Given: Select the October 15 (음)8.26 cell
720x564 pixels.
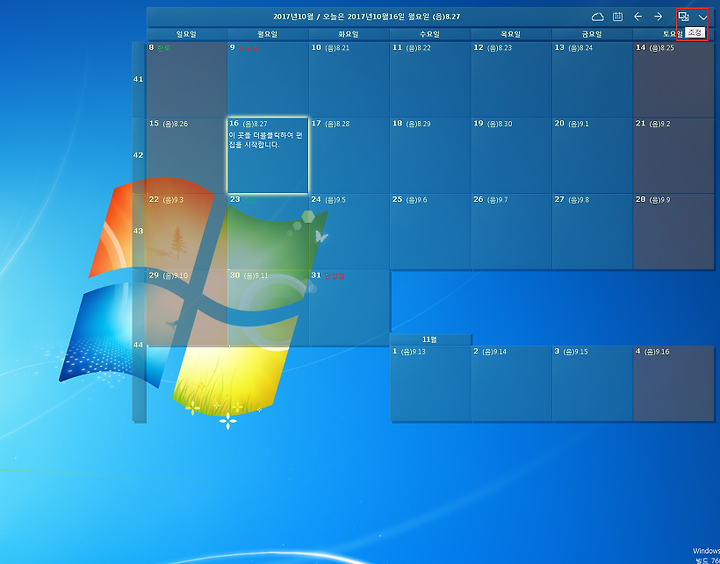Looking at the screenshot, I should (x=187, y=156).
